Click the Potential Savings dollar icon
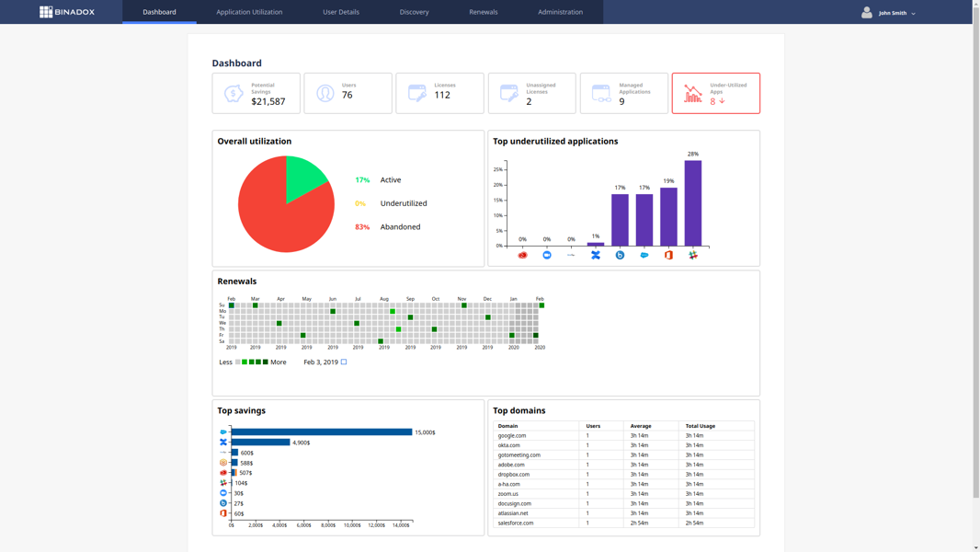The width and height of the screenshot is (980, 552). (x=234, y=93)
